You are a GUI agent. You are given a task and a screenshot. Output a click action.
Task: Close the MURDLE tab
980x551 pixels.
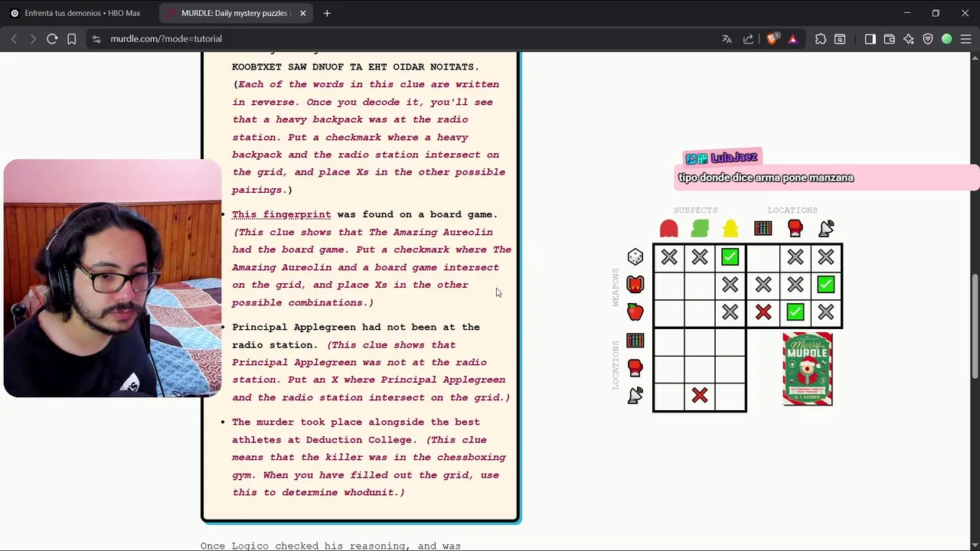(x=303, y=13)
